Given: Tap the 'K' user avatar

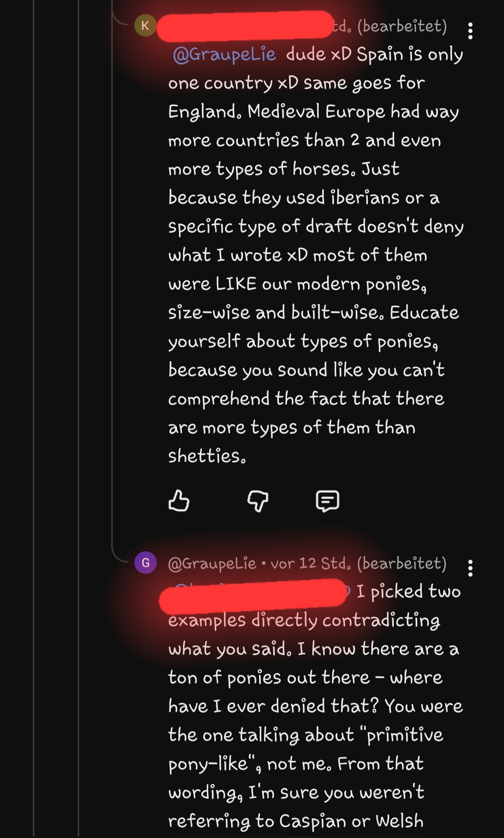Looking at the screenshot, I should pos(145,26).
